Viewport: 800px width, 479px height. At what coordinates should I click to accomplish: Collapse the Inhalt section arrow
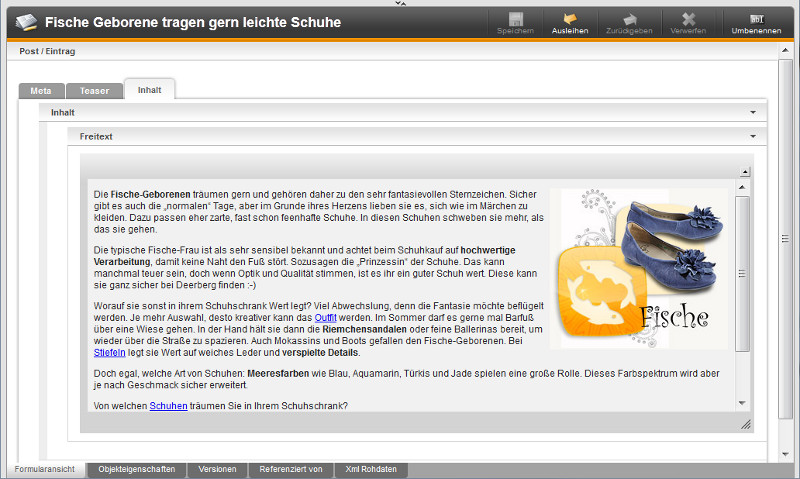click(753, 113)
